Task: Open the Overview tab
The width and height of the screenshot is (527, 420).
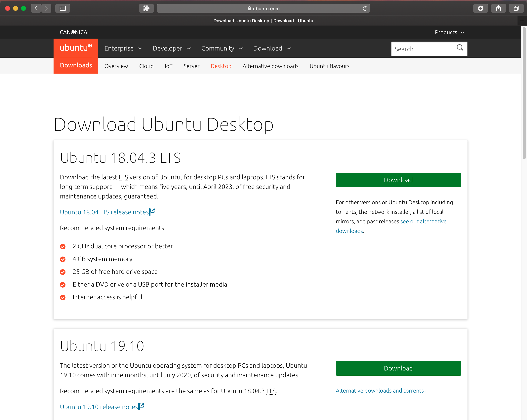Action: (116, 66)
